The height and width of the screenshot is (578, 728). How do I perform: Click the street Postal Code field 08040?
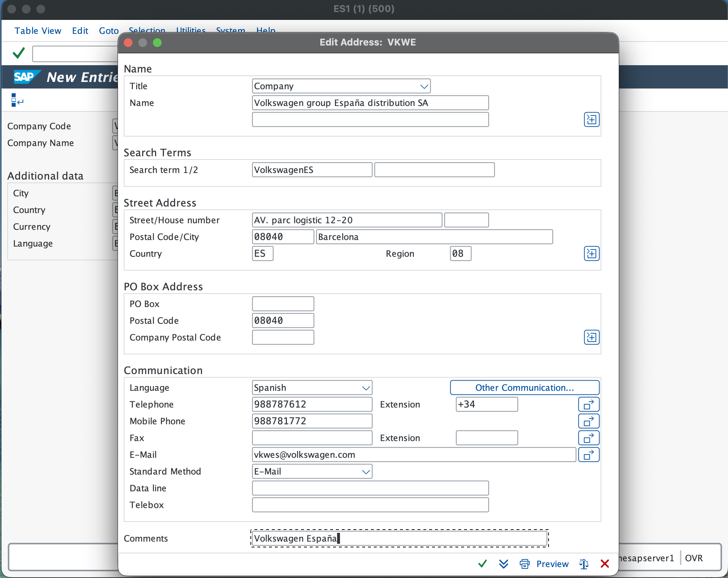283,237
